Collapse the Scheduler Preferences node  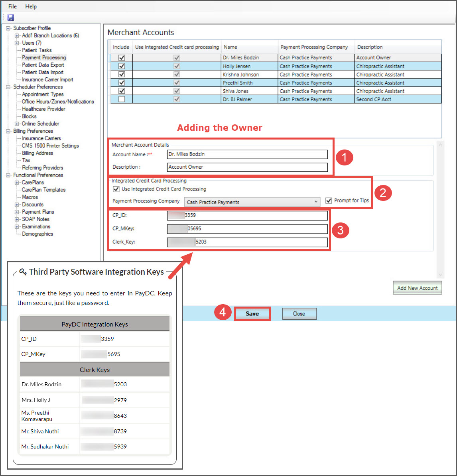[8, 87]
